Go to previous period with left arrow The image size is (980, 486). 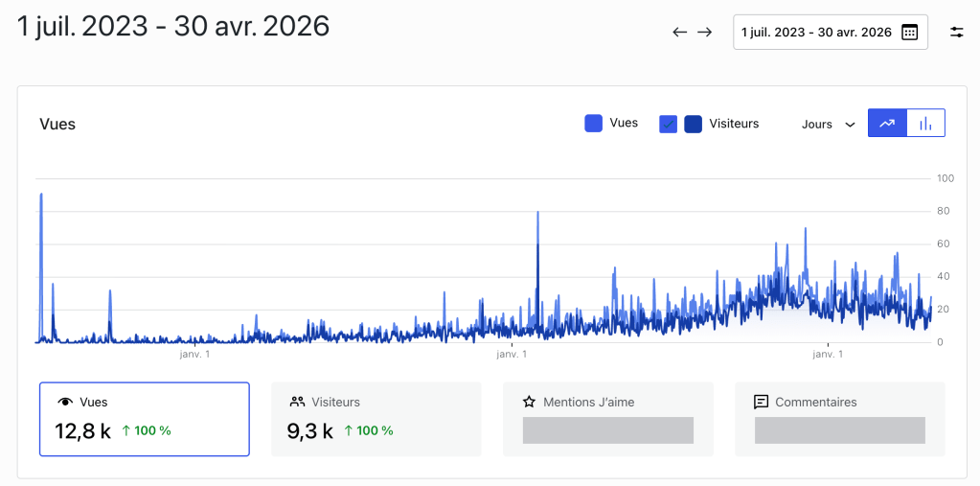tap(679, 32)
